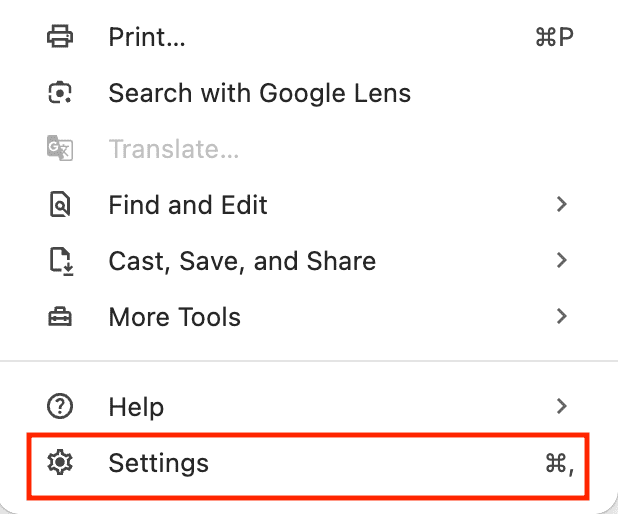618x514 pixels.
Task: Open the More Tools menu item
Action: [174, 318]
